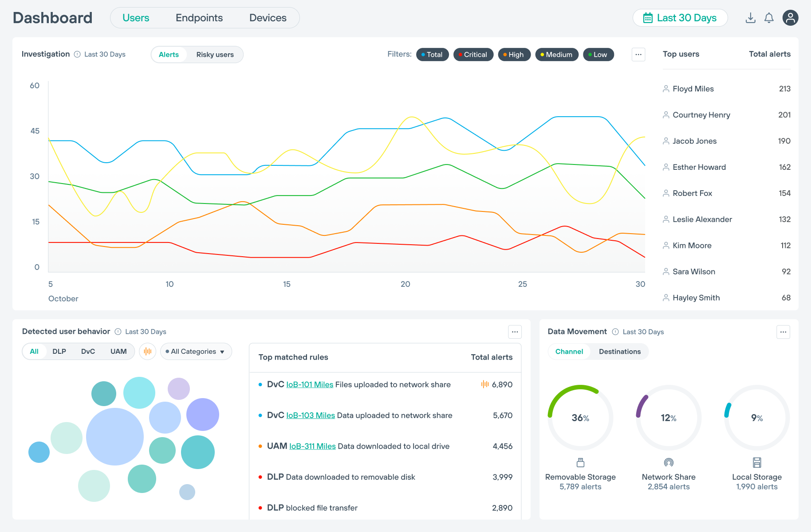
Task: Click the info icon next to Investigation
Action: 77,54
